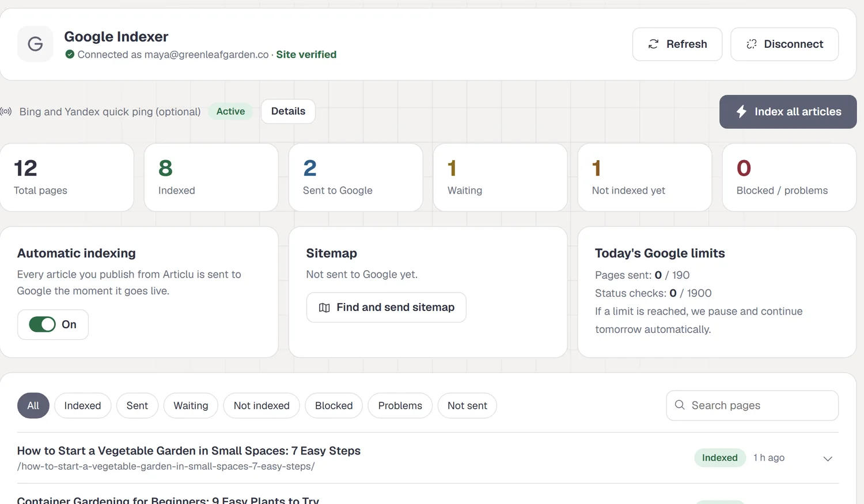Click the Disconnect button
The image size is (864, 504).
coord(785,44)
